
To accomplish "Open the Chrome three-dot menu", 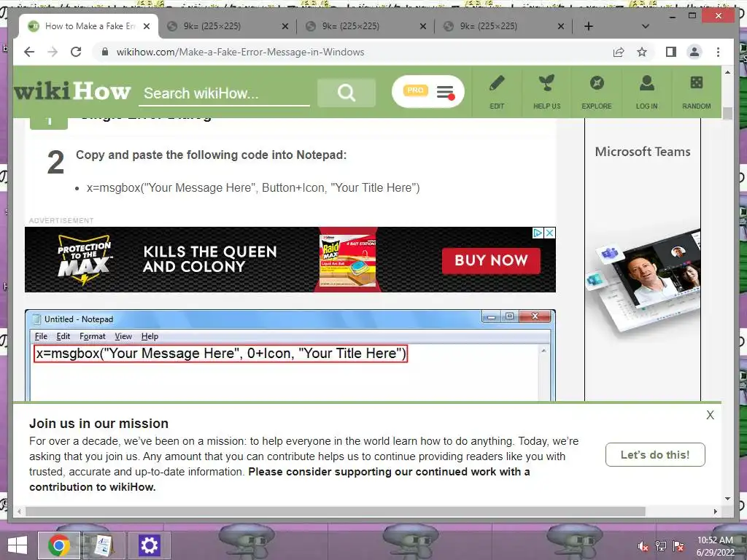I will pyautogui.click(x=718, y=52).
